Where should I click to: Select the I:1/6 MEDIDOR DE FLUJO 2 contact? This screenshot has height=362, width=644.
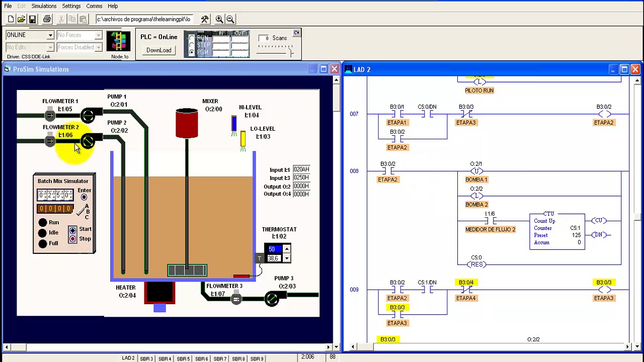click(x=490, y=222)
